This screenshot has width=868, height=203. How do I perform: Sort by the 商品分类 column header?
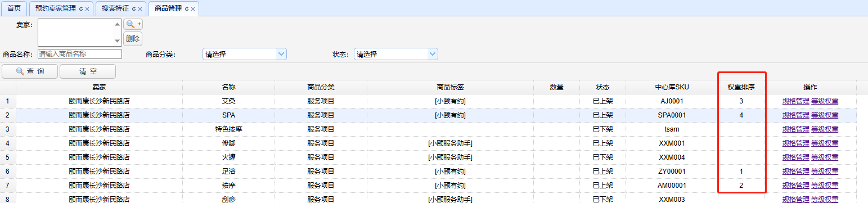coord(321,87)
